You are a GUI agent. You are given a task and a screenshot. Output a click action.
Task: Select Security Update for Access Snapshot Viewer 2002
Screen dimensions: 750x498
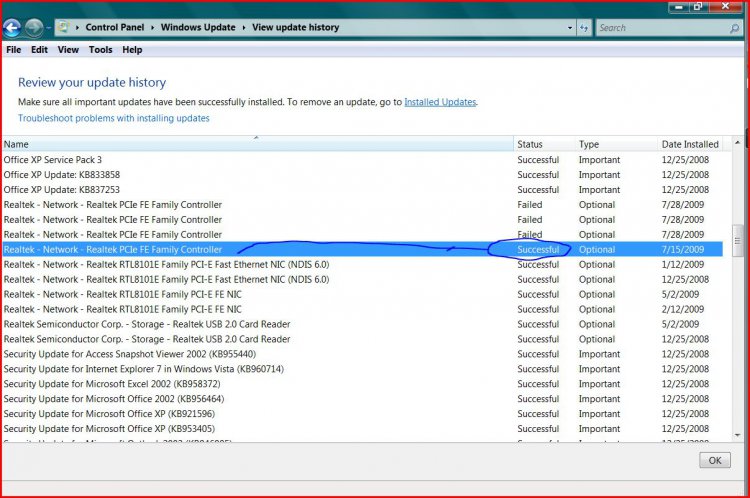pos(362,354)
